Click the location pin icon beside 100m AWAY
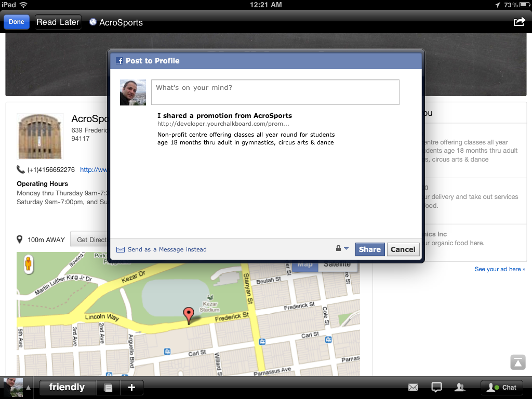532x399 pixels. [x=20, y=240]
